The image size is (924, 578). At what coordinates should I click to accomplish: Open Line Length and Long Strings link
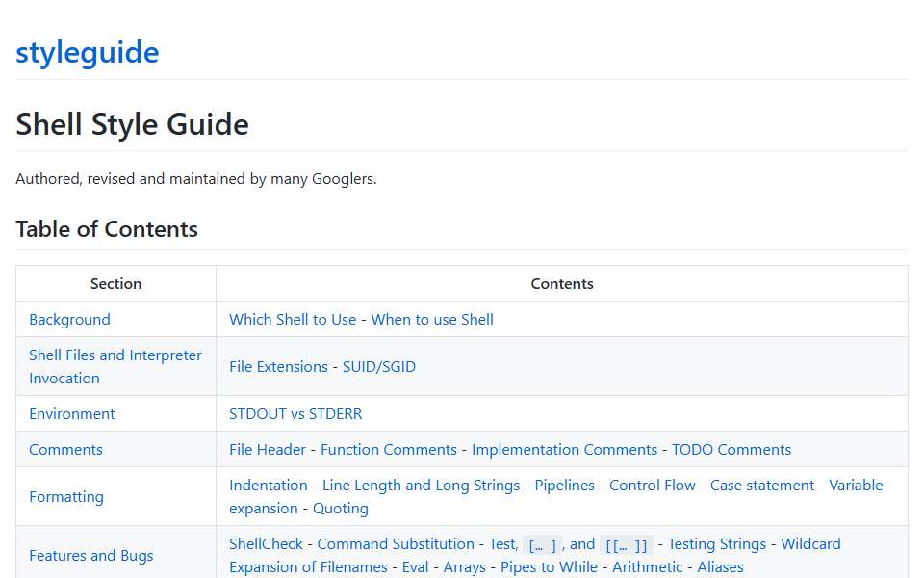pyautogui.click(x=421, y=486)
